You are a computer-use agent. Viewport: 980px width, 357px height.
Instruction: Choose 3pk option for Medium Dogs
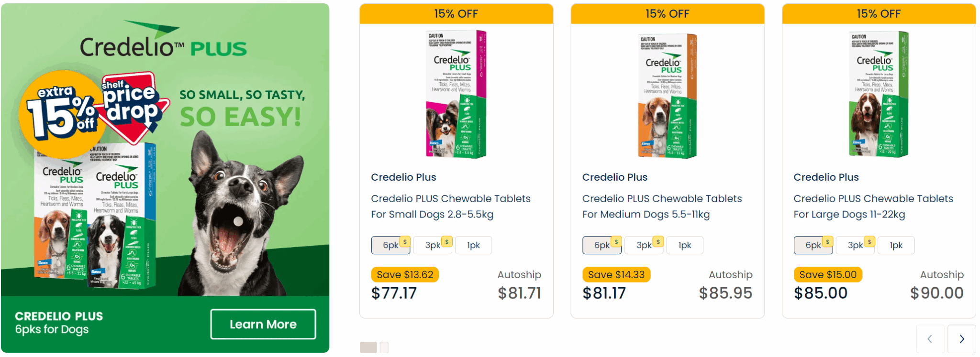point(644,245)
